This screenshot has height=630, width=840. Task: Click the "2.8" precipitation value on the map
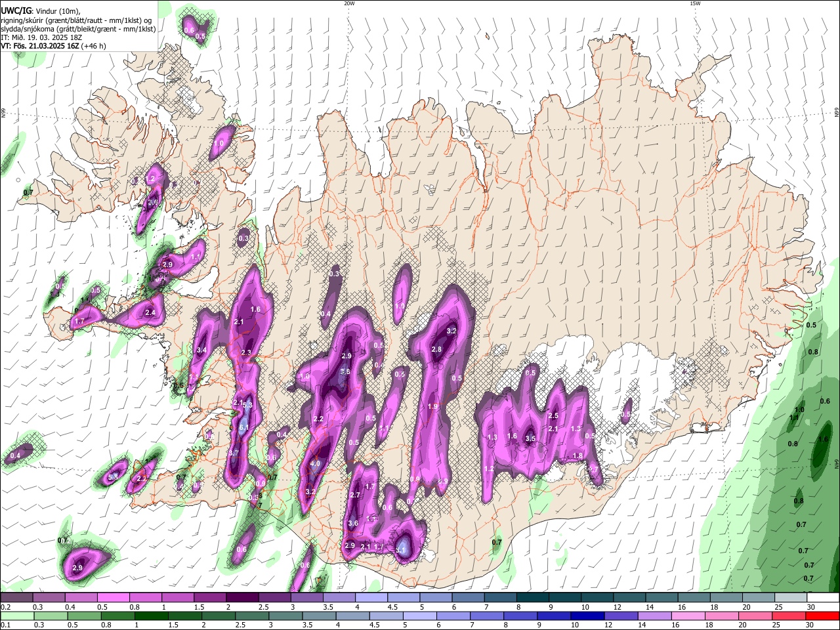(436, 350)
